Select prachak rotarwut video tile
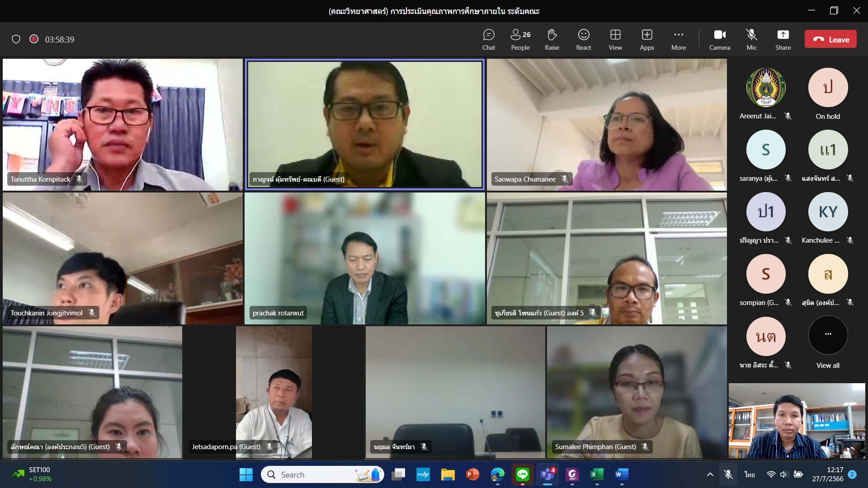The height and width of the screenshot is (488, 868). [x=364, y=258]
